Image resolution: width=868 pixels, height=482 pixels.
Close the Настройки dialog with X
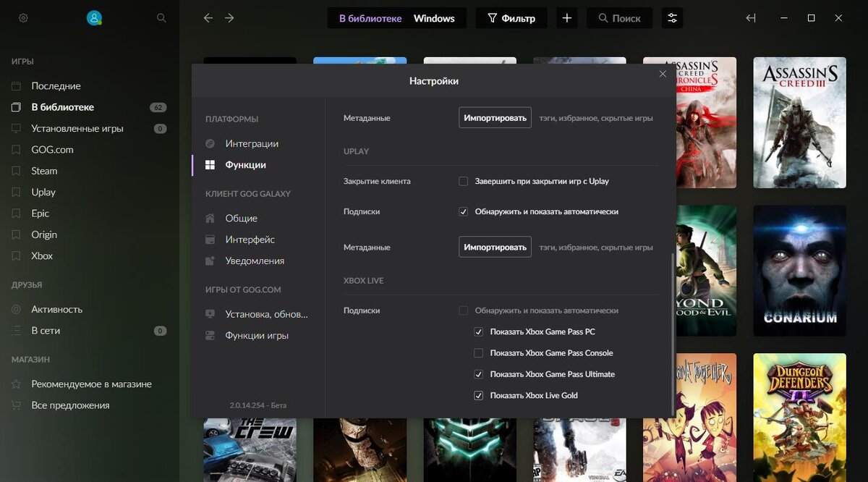(663, 74)
